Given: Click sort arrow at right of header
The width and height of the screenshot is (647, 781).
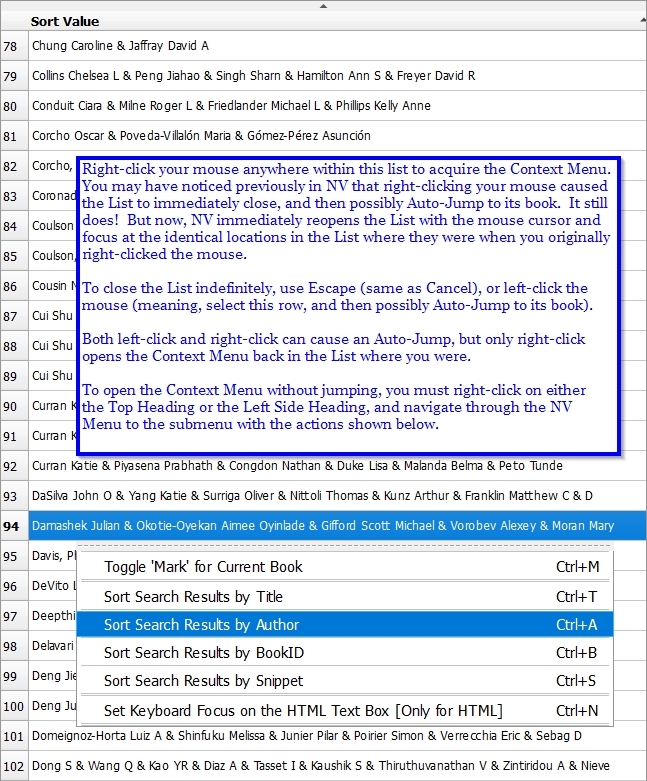Looking at the screenshot, I should (643, 20).
